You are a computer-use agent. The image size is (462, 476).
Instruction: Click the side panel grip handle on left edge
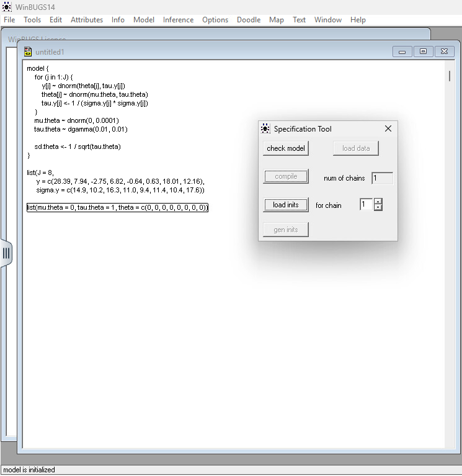6,253
